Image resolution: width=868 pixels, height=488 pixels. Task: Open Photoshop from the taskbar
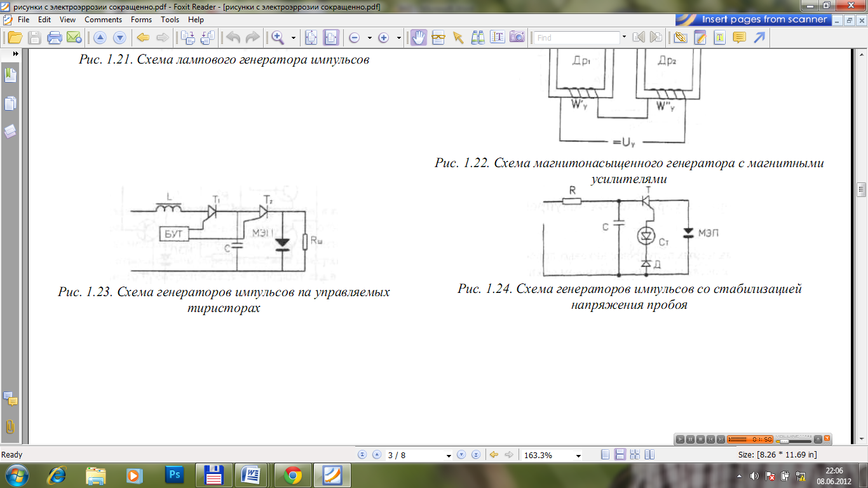click(174, 475)
